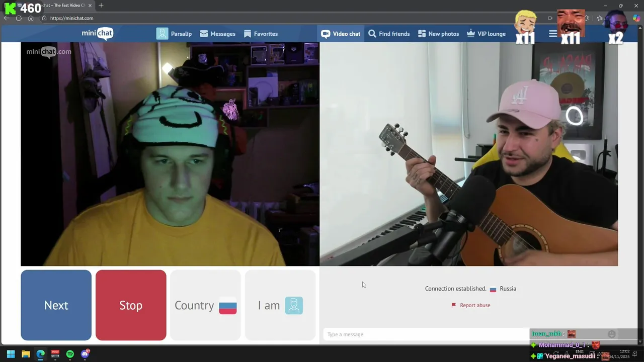Viewport: 644px width, 362px height.
Task: Click the partner's video stream with guitar
Action: pos(469,154)
